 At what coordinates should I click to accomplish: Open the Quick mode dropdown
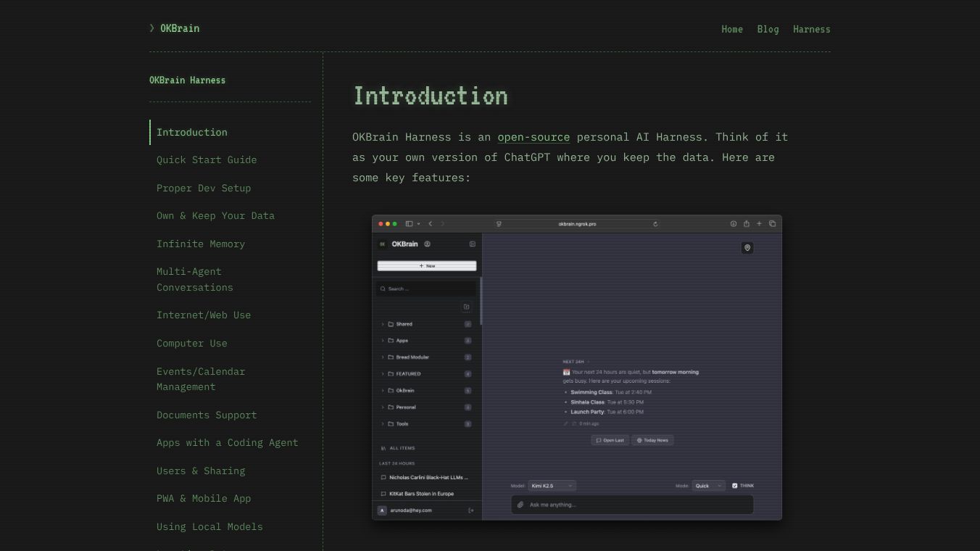point(708,486)
